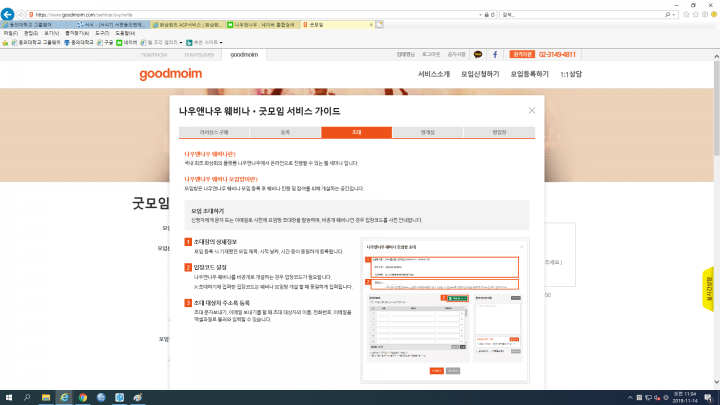Image resolution: width=720 pixels, height=405 pixels.
Task: Switch to the first browser tab 그룹웨어
Action: [38, 25]
